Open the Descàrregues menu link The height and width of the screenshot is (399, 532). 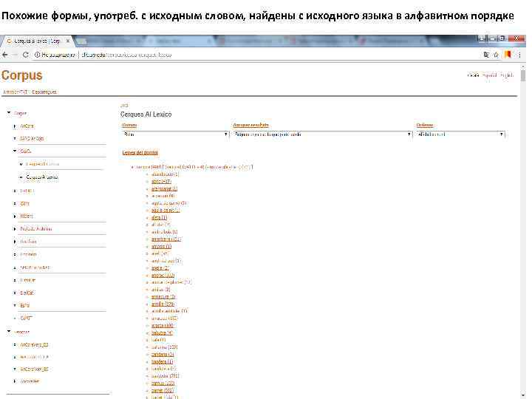[44, 92]
